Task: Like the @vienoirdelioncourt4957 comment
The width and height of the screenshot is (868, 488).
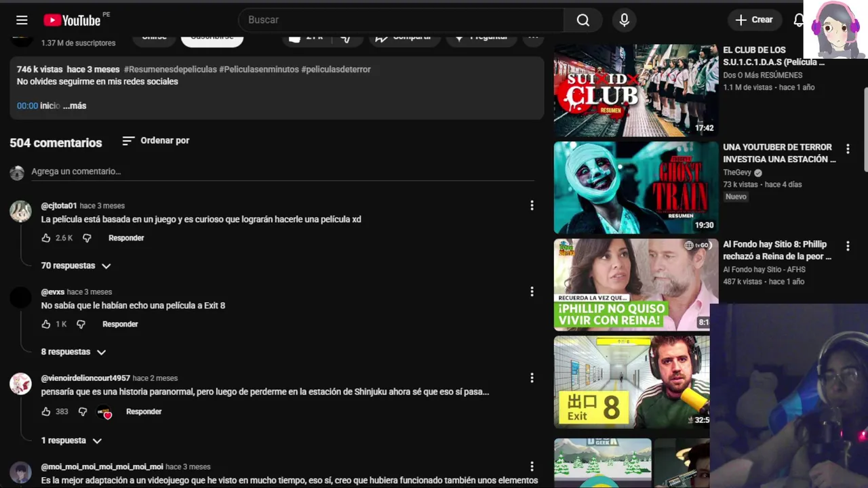Action: (x=46, y=411)
